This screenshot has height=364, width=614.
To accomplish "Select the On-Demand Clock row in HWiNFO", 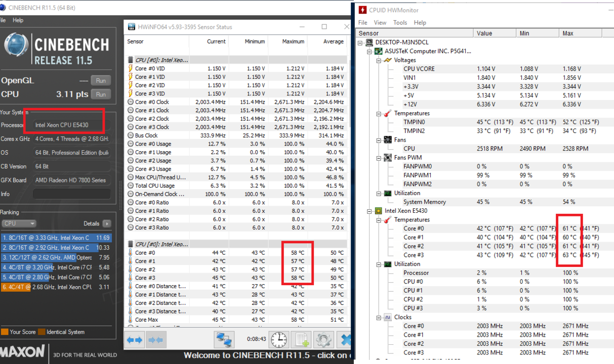I will click(x=236, y=194).
